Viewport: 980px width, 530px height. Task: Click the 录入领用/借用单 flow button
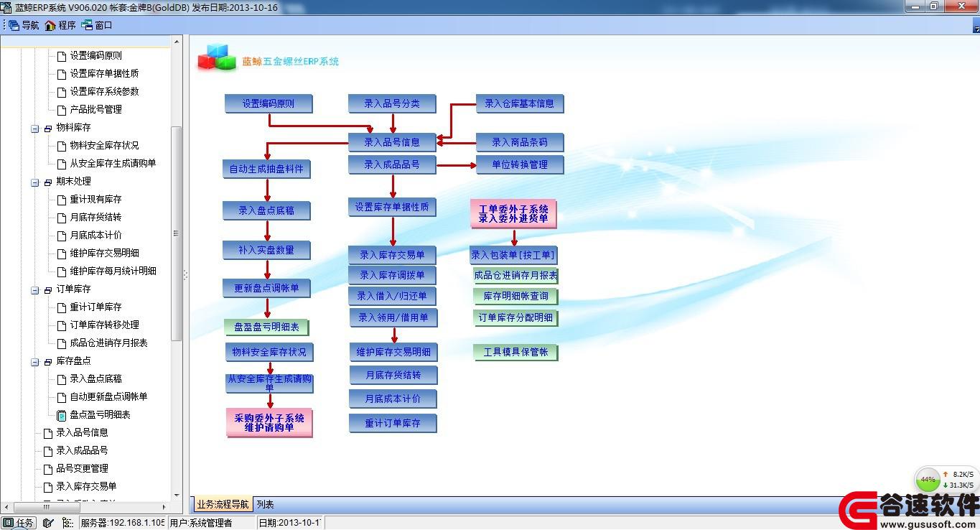392,317
